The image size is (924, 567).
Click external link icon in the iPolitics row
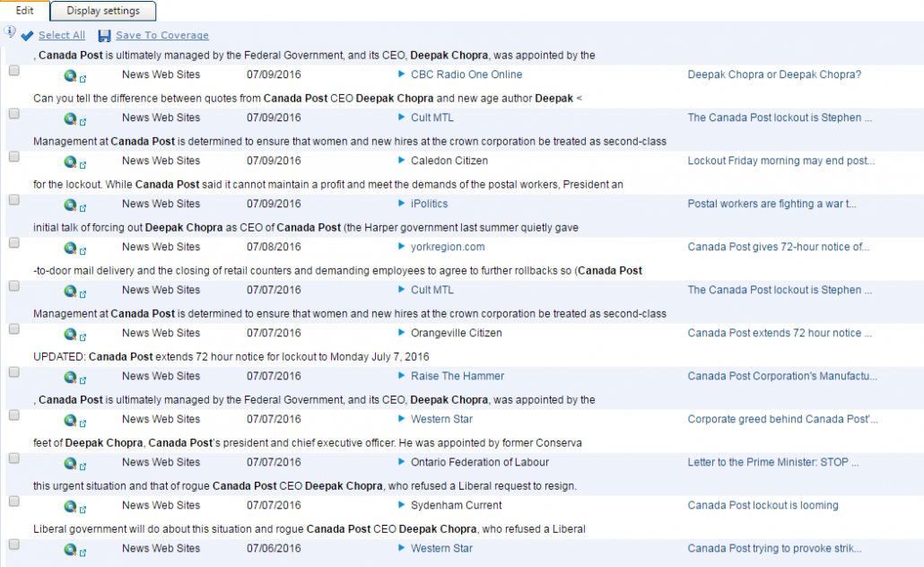[x=83, y=207]
